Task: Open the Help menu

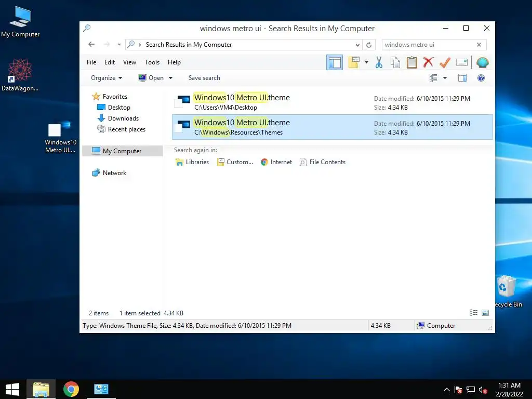Action: [174, 62]
